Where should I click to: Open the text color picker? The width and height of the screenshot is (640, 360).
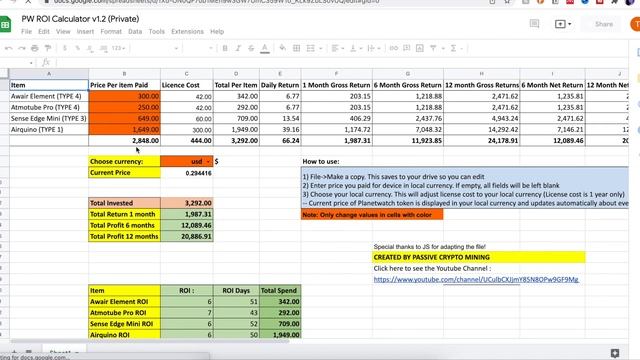pos(265,48)
